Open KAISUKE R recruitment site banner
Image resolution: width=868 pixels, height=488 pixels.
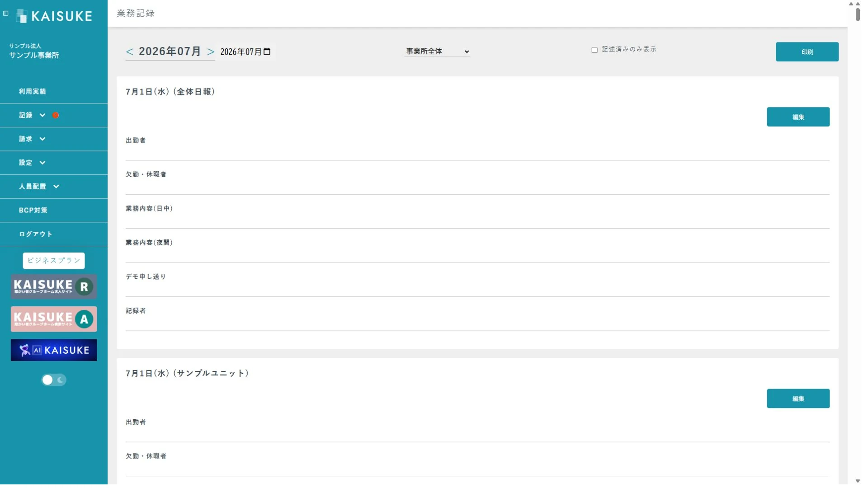point(54,286)
